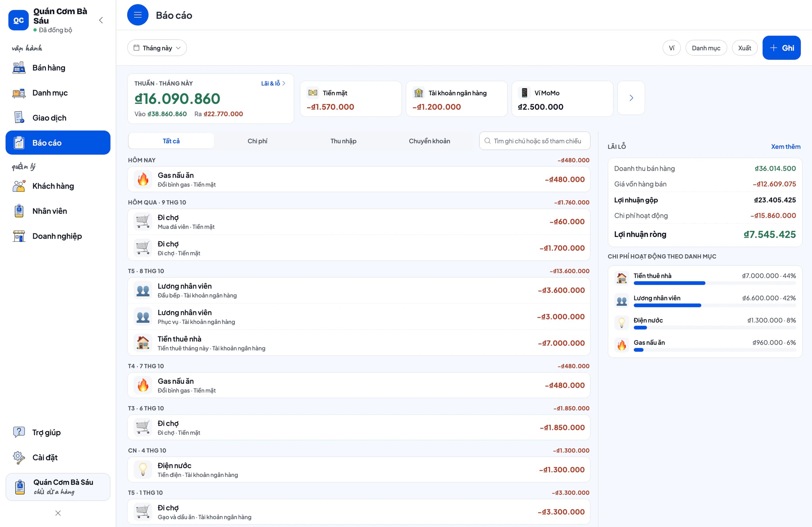Click the Xuất export button
The image size is (812, 527).
[744, 48]
